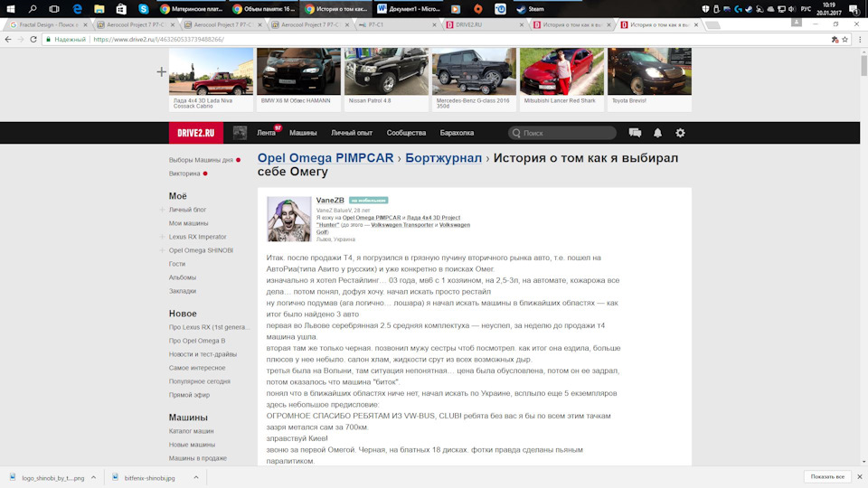Open a new browser tab
This screenshot has width=868, height=488.
713,25
